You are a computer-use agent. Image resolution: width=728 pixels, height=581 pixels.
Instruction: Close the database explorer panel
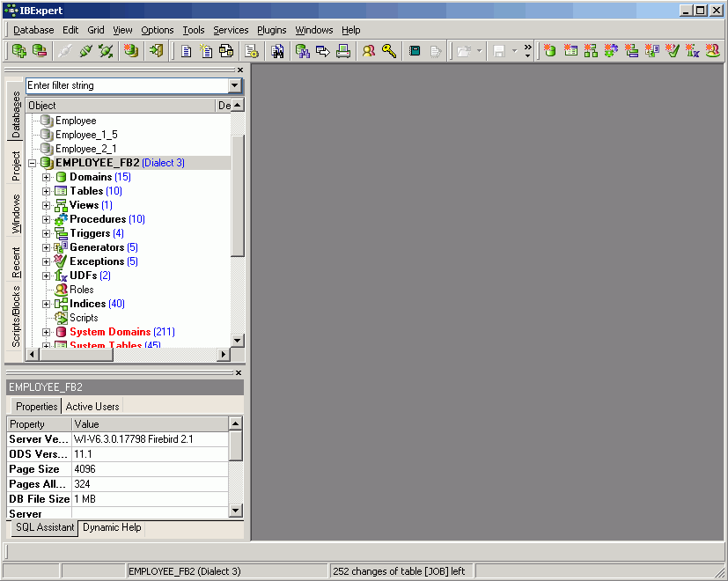pyautogui.click(x=240, y=70)
